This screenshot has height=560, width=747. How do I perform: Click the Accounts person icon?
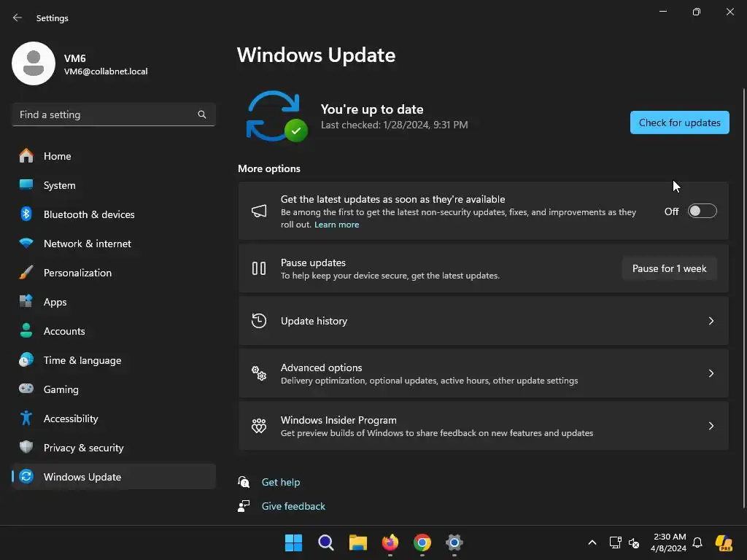(26, 331)
